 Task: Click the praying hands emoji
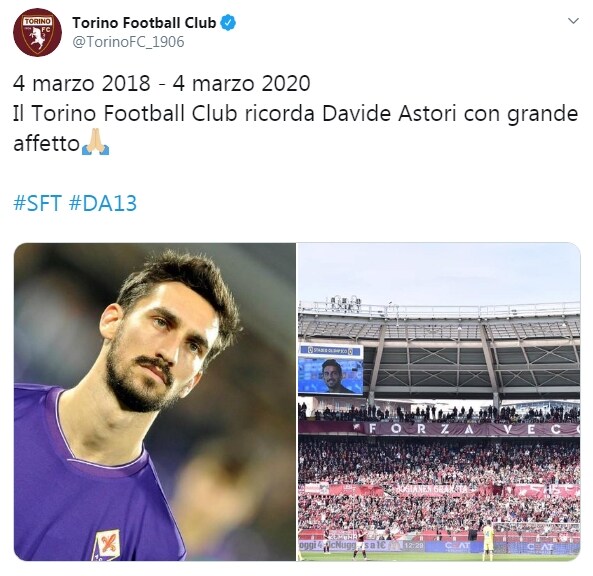[95, 142]
